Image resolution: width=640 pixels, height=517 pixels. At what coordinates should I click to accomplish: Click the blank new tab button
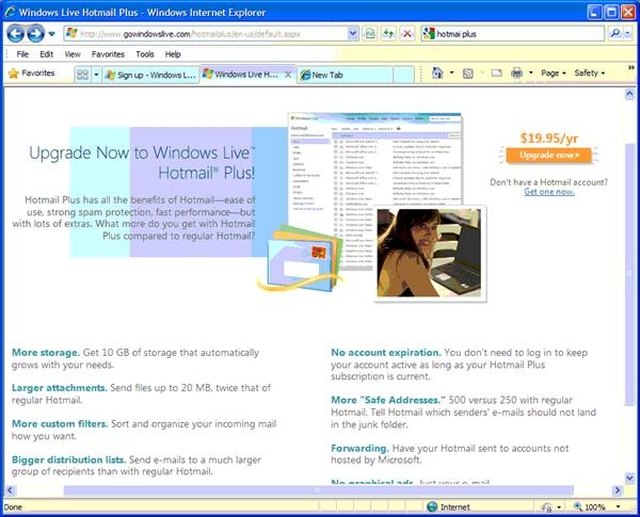404,75
